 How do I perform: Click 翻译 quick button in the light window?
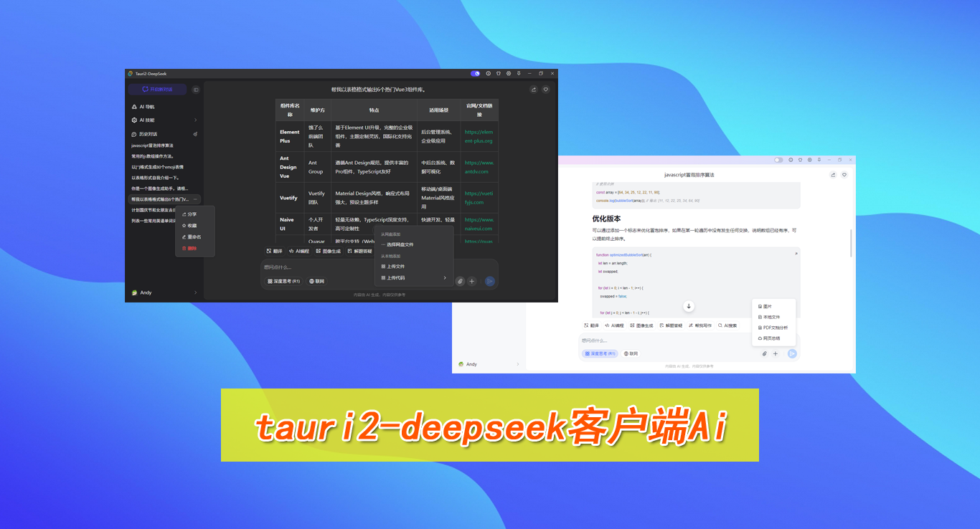tap(591, 325)
